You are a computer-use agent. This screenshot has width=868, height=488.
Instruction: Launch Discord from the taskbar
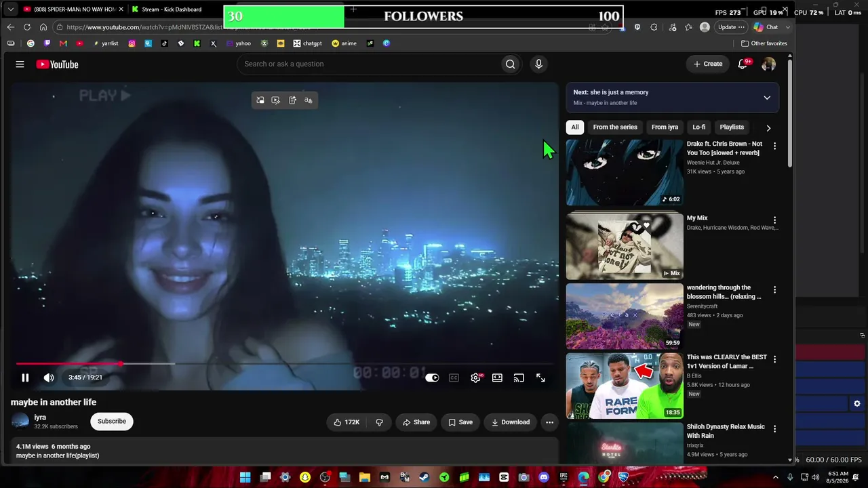pyautogui.click(x=544, y=477)
